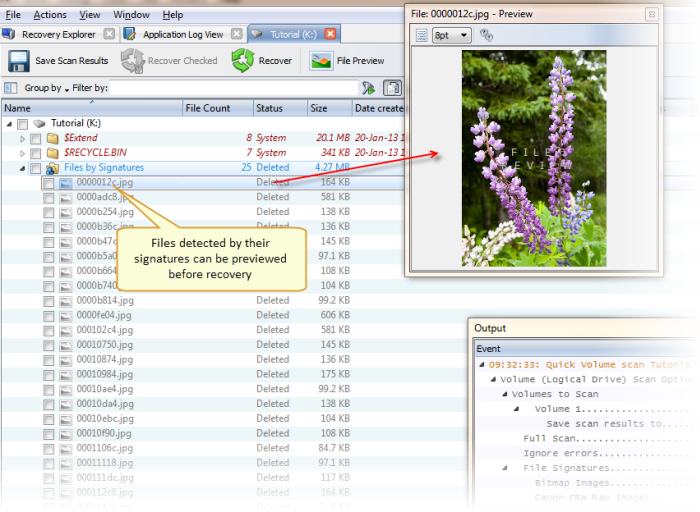The height and width of the screenshot is (512, 700).
Task: Click the green Recover icon
Action: [243, 61]
